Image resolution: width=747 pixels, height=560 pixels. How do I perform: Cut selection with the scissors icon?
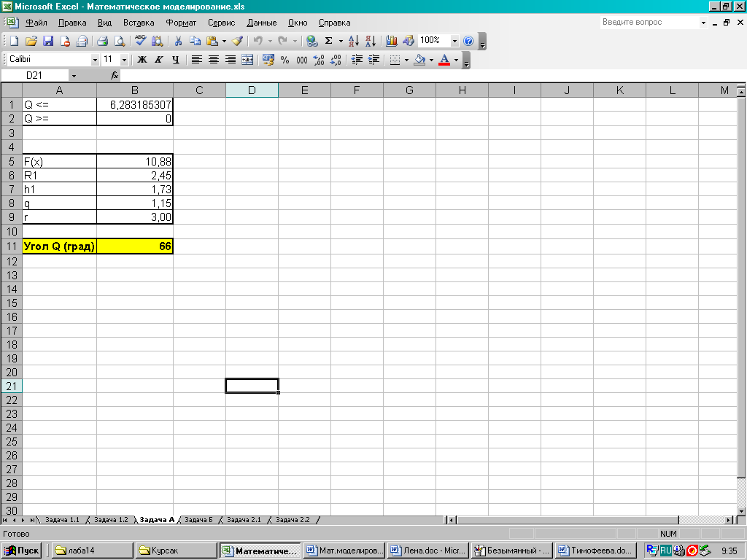click(x=178, y=41)
